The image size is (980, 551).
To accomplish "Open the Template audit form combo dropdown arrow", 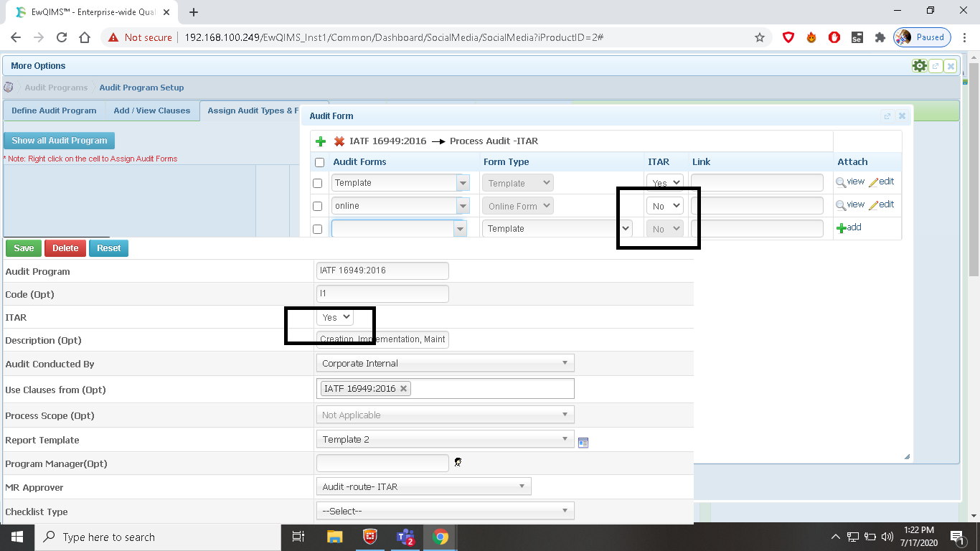I will pos(463,183).
